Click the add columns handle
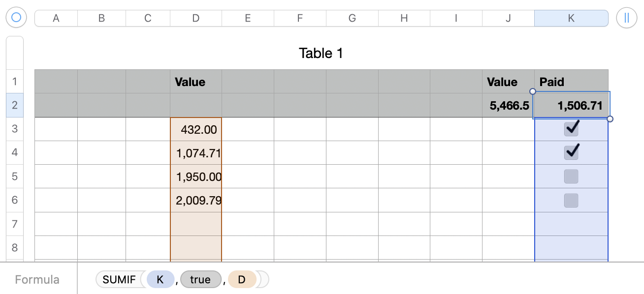This screenshot has width=644, height=294. [626, 18]
